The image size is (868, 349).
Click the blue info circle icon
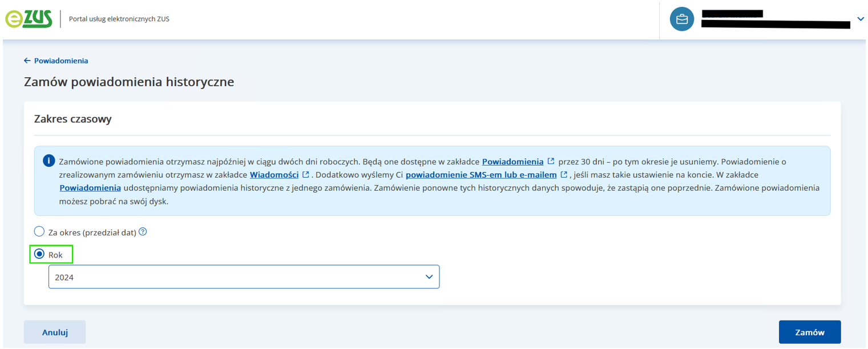coord(49,161)
